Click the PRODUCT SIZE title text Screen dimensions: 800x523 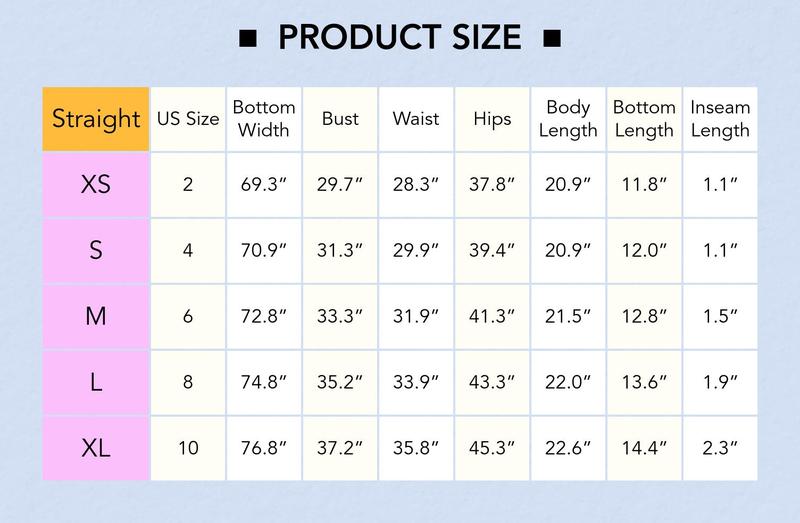pos(400,38)
